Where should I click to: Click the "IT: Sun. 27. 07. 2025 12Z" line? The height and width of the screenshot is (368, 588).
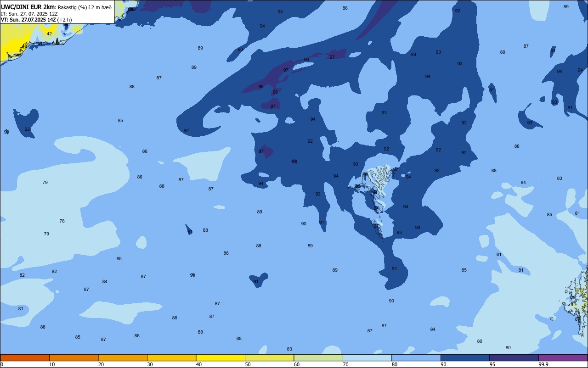[x=29, y=14]
